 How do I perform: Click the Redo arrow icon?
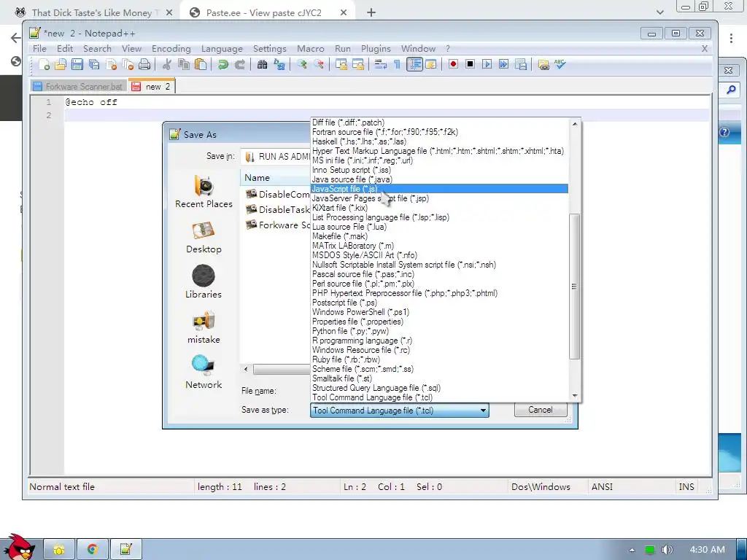[x=239, y=64]
